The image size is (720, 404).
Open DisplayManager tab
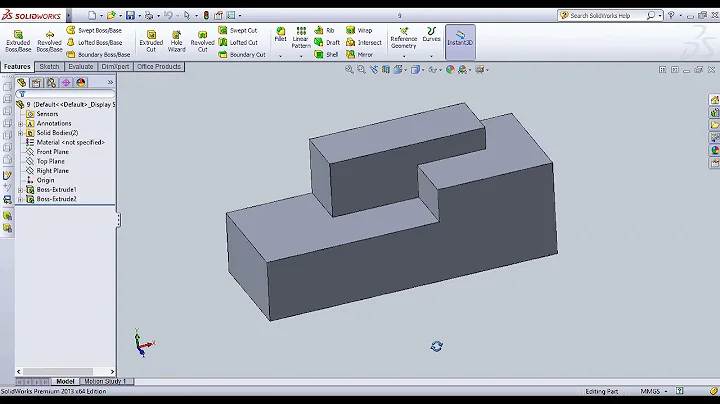click(x=80, y=83)
